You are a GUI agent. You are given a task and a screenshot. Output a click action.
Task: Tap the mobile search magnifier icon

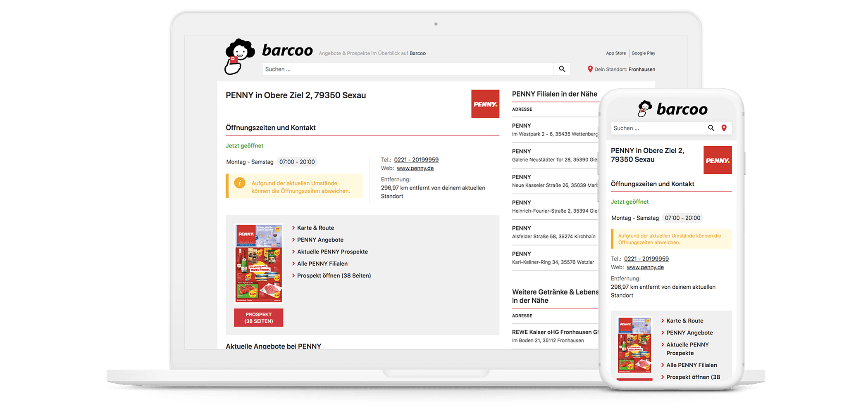pos(711,128)
